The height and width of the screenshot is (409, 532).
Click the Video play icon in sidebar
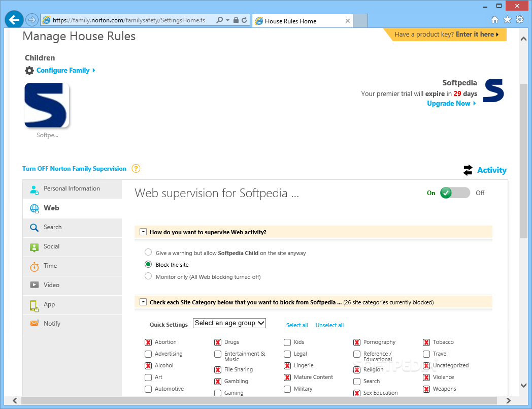35,285
